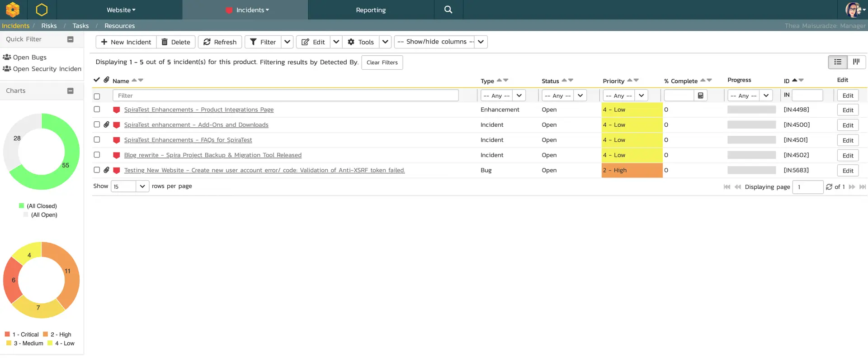Click the Name filter text field
Screen dimensions: 868x359
point(285,96)
